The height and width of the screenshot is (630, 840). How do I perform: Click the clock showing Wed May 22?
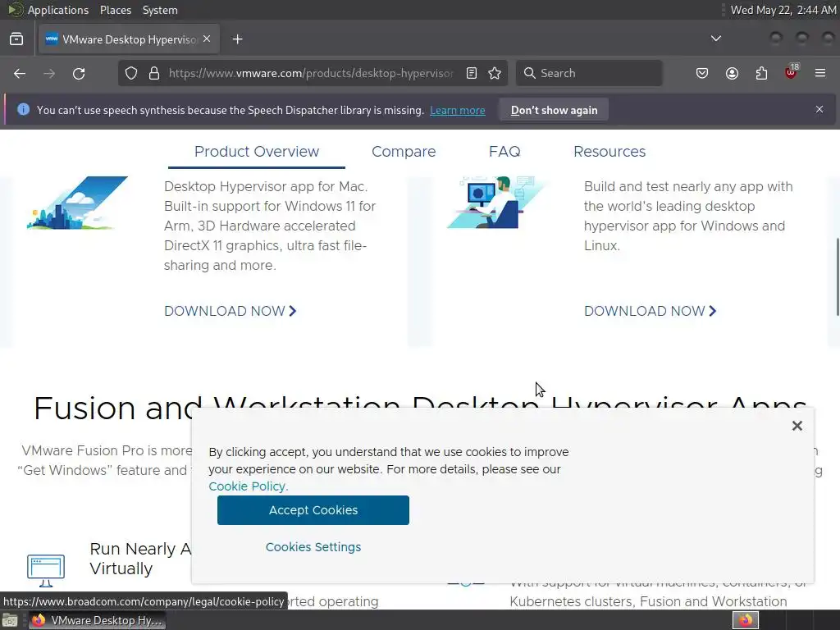(x=783, y=10)
